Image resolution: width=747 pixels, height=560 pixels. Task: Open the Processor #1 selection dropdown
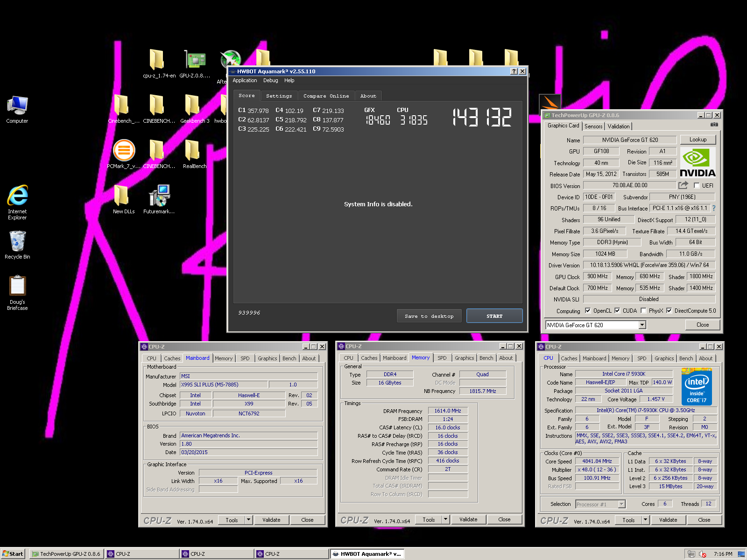coord(621,504)
